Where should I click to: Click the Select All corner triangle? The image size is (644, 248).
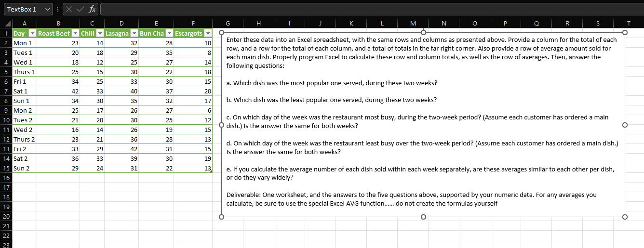coord(7,24)
